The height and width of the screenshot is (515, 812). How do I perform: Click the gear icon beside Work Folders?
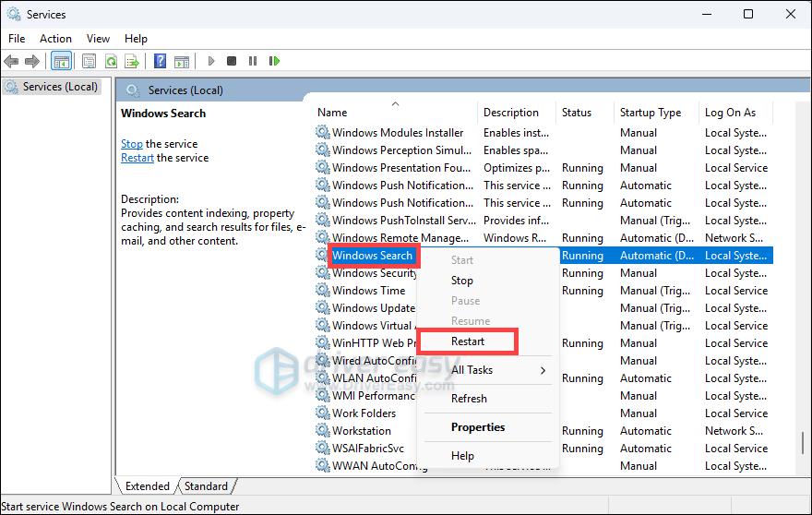coord(323,413)
